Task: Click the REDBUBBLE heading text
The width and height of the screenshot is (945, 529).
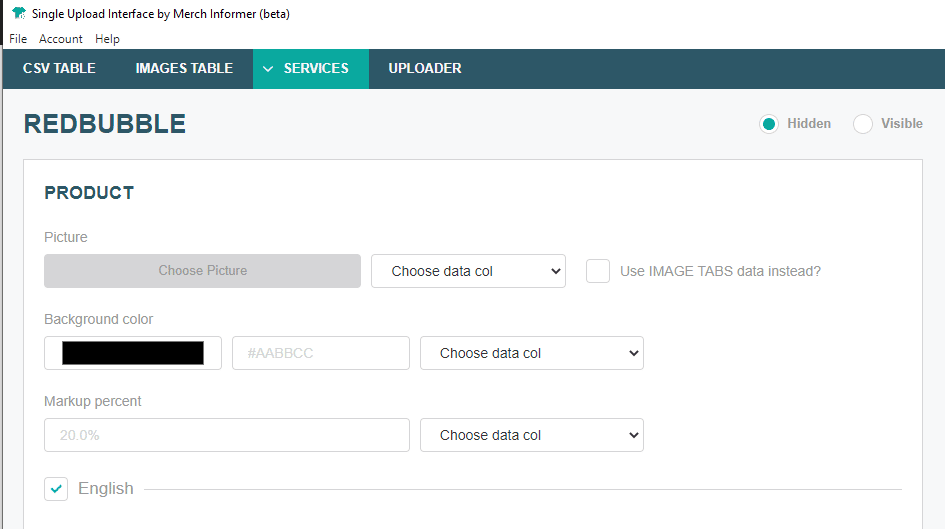Action: tap(105, 124)
